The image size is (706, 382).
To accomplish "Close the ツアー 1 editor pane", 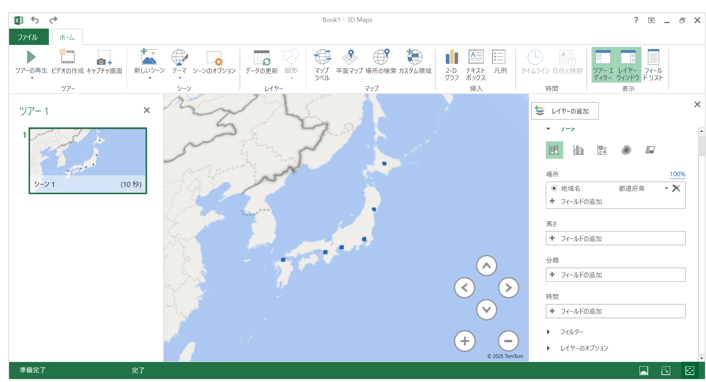I will [x=146, y=110].
